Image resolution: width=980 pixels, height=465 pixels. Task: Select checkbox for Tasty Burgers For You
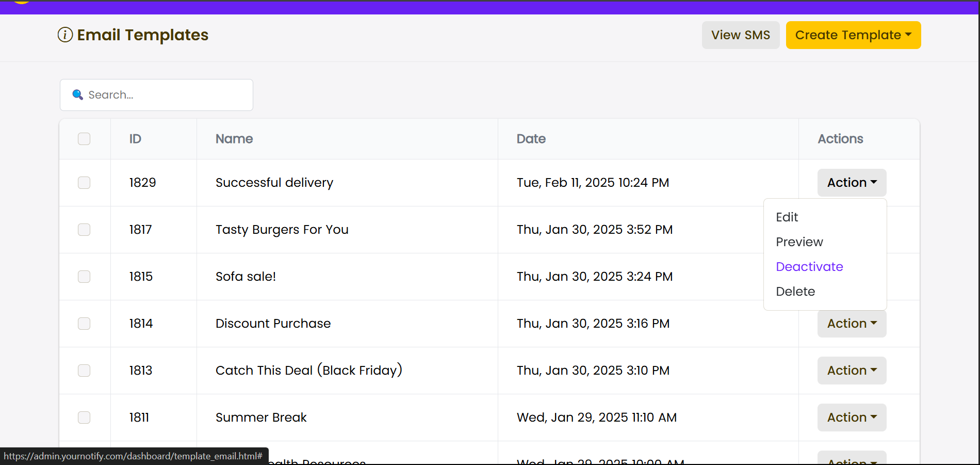tap(84, 230)
